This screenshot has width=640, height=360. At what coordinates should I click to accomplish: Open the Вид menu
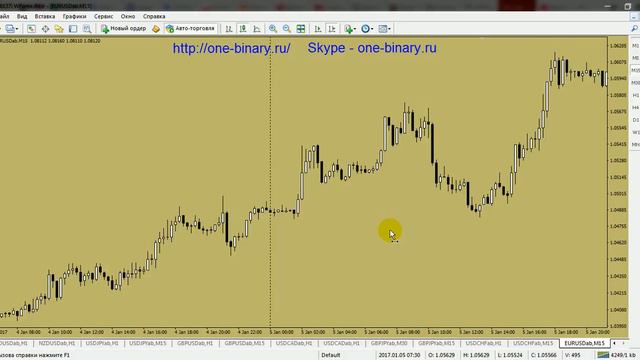click(22, 16)
